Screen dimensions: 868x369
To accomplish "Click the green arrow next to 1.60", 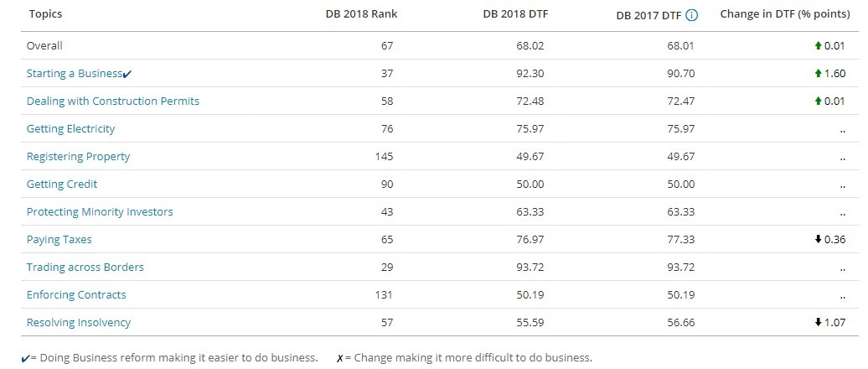I will point(819,74).
